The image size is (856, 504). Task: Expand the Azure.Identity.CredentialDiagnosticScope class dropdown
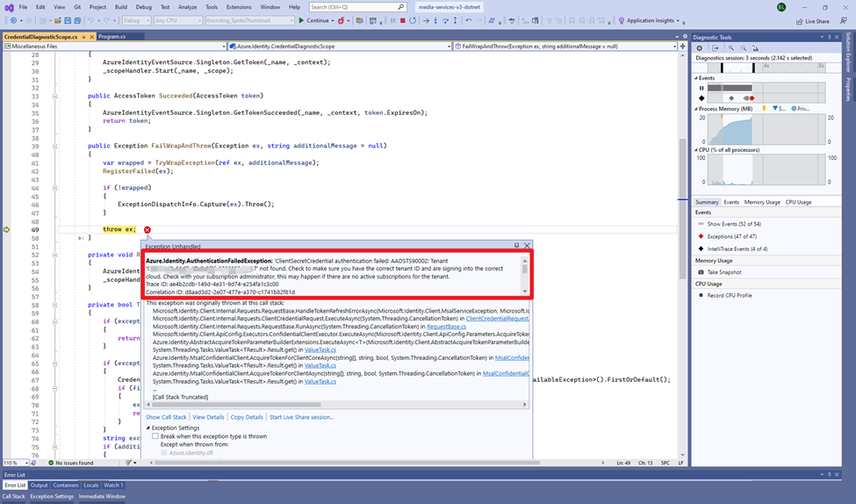pos(450,47)
